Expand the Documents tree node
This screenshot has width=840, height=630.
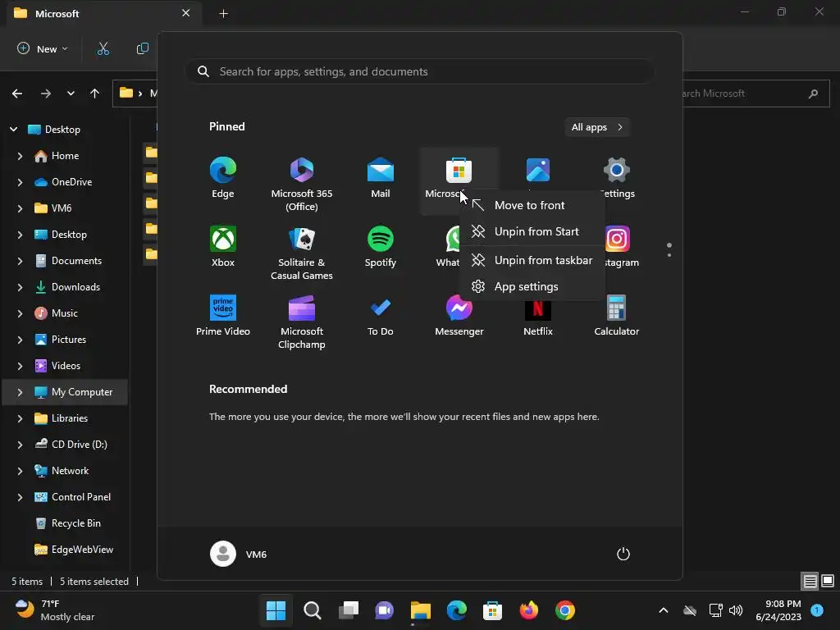pos(20,261)
